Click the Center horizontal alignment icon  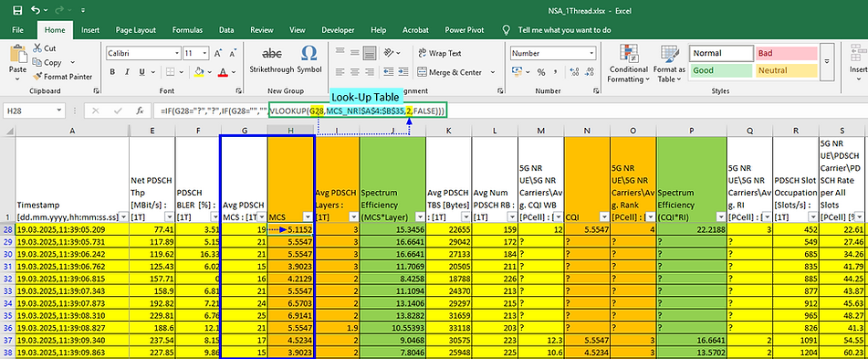click(x=356, y=72)
